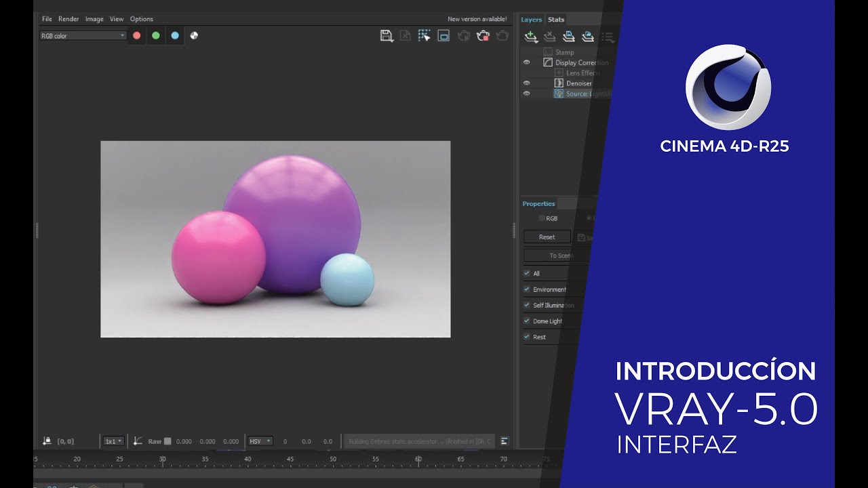Activate the follow mouse render icon

[424, 36]
